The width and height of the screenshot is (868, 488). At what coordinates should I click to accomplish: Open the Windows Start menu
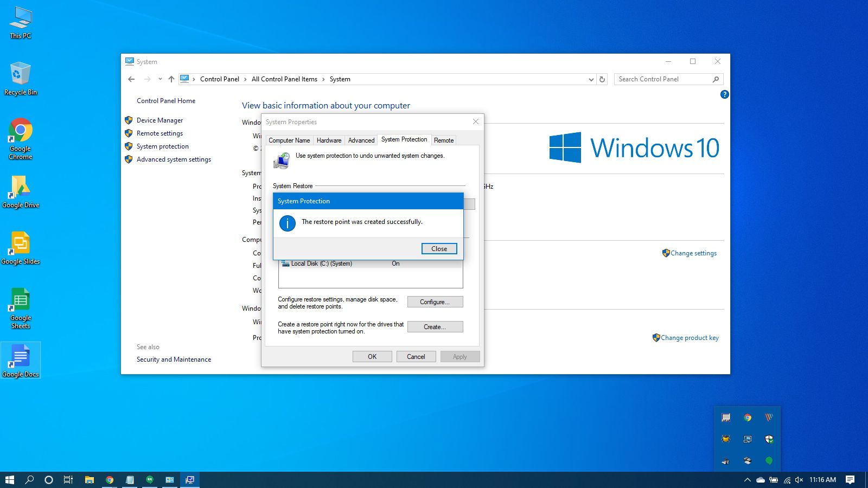click(9, 480)
